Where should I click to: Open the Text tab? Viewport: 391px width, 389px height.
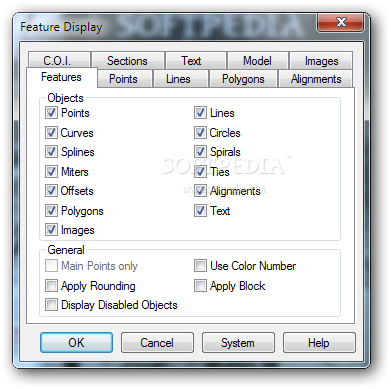point(196,61)
